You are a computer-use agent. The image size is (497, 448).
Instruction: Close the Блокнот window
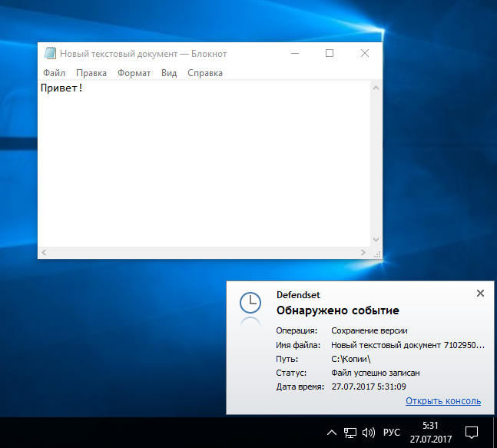(x=365, y=53)
